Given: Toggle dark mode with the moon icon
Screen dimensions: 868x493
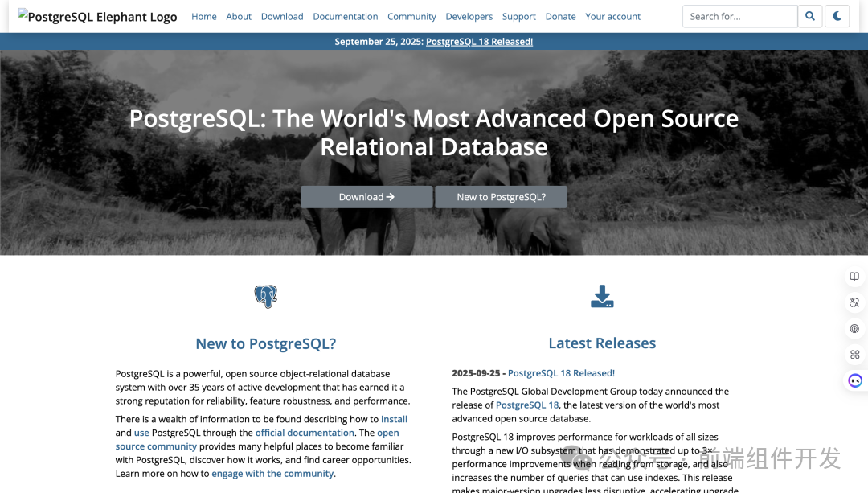Looking at the screenshot, I should pos(837,16).
